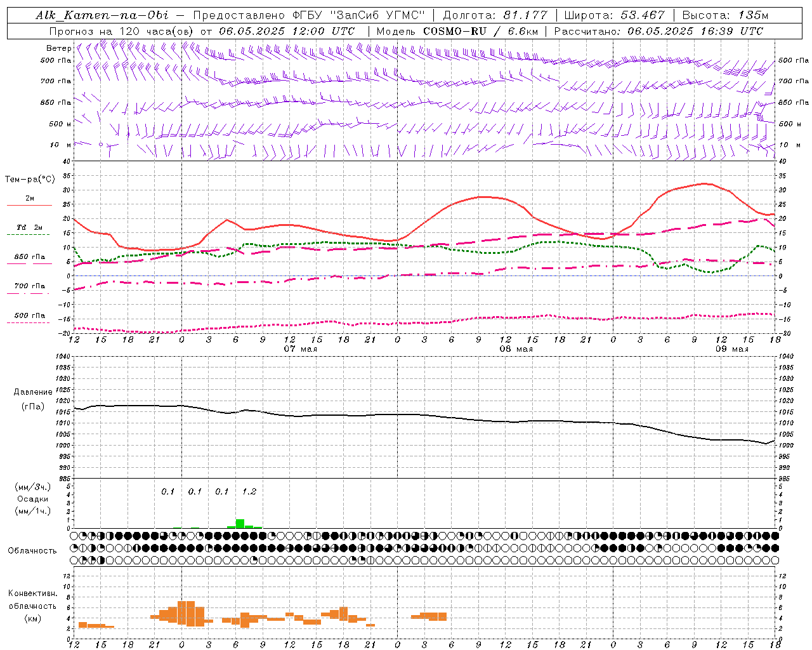Click the dotted magenta line sample under 500 гПа legend

pyautogui.click(x=29, y=322)
